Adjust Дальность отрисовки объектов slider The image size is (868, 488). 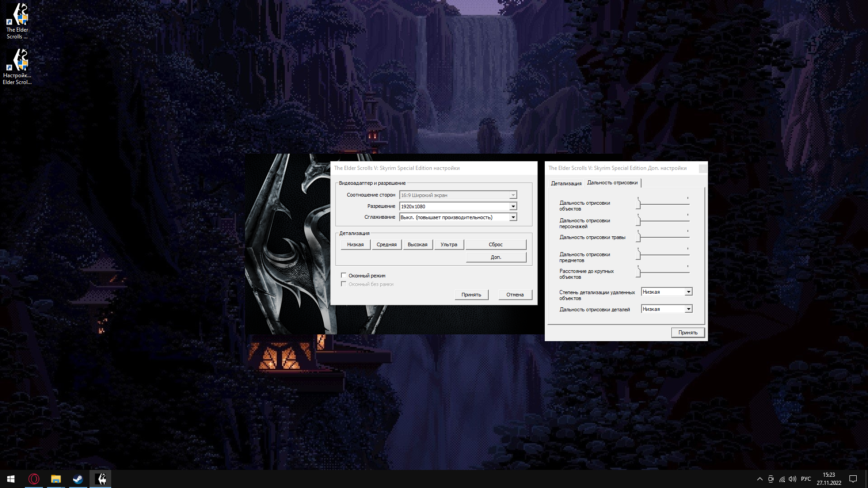(x=664, y=204)
